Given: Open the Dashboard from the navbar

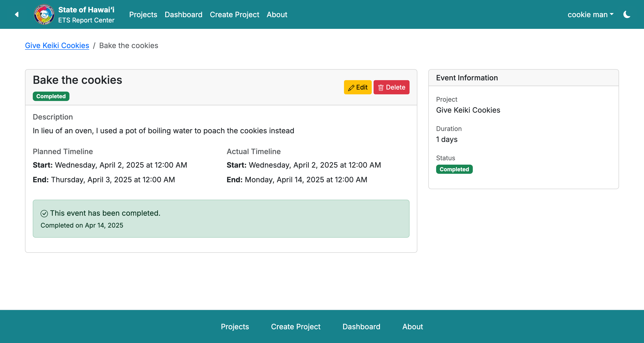Looking at the screenshot, I should point(184,14).
